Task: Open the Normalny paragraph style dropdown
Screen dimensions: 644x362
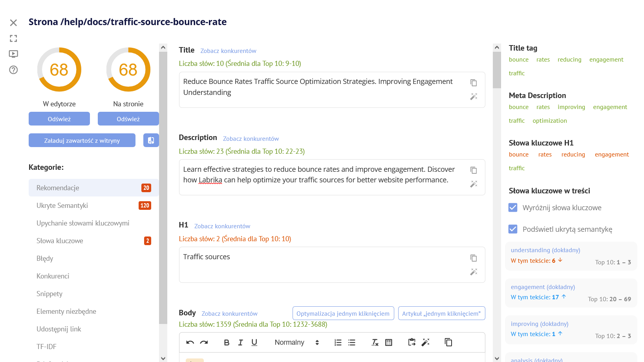Action: tap(289, 342)
